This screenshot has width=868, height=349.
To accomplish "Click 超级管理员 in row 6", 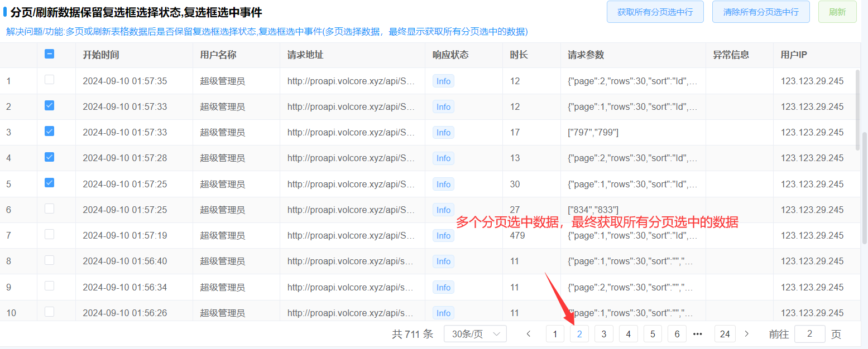I will 222,210.
